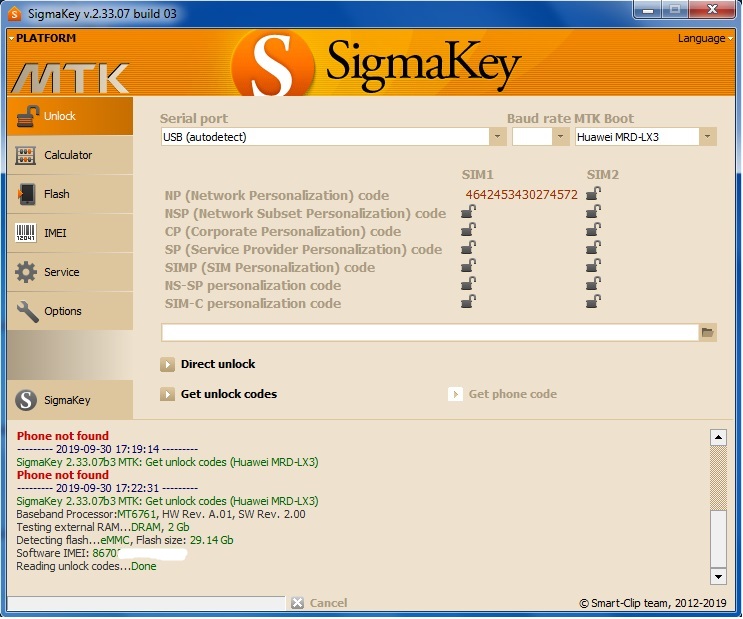The width and height of the screenshot is (743, 619).
Task: Switch to the Flash section
Action: coord(70,194)
